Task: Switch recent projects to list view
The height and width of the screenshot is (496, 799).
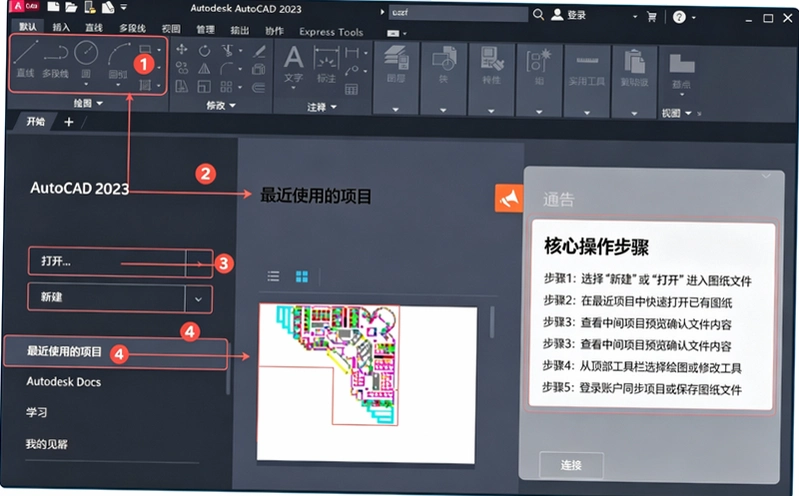Action: (274, 276)
